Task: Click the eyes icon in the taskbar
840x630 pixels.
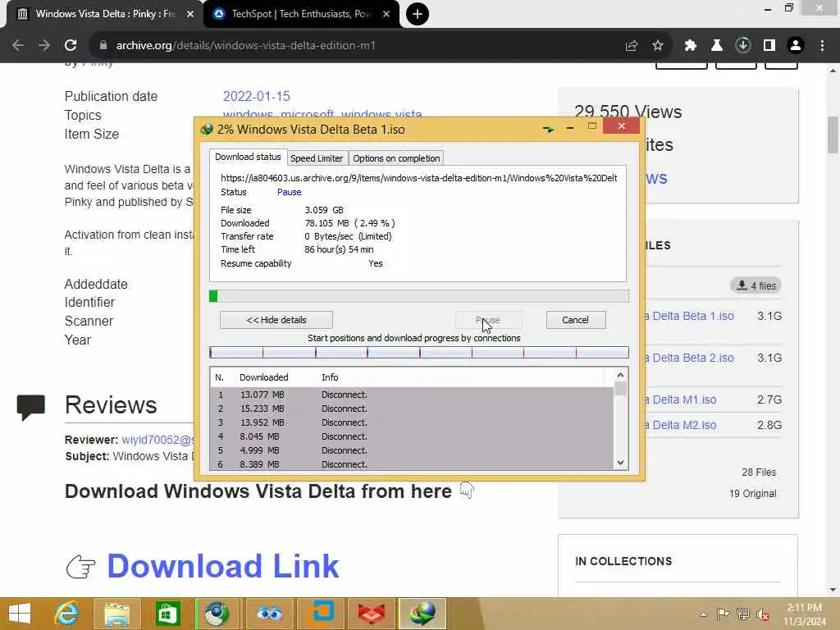Action: [269, 614]
